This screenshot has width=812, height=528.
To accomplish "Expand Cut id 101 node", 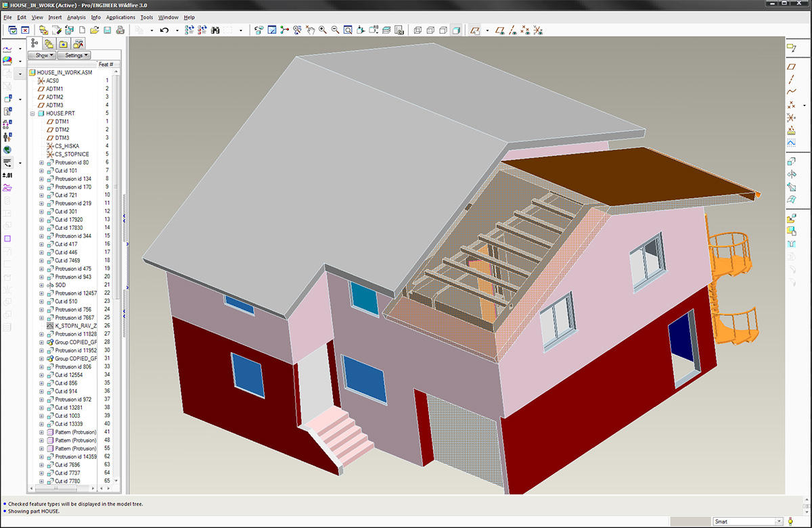I will 42,170.
